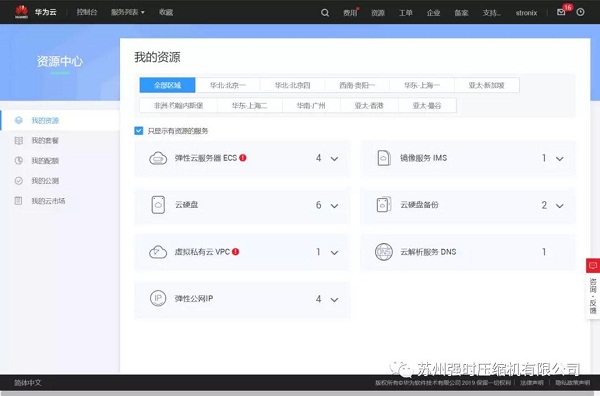Go to 我的套餐 in sidebar
This screenshot has width=600, height=396.
pyautogui.click(x=45, y=140)
